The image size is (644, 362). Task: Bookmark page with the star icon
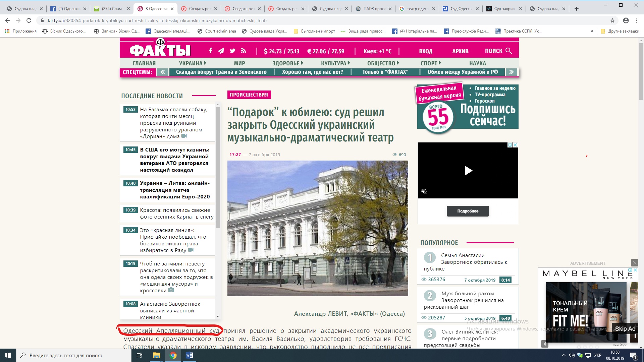click(612, 20)
